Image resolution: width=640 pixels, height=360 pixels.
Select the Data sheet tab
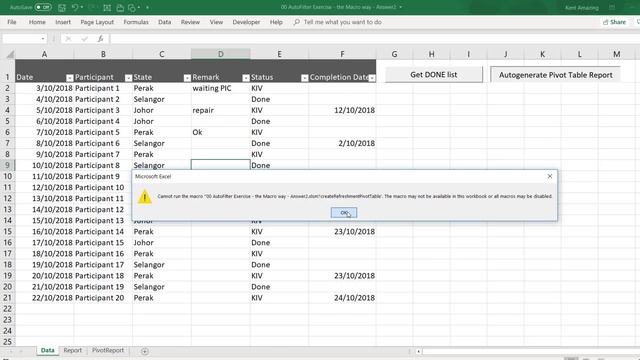pyautogui.click(x=47, y=351)
